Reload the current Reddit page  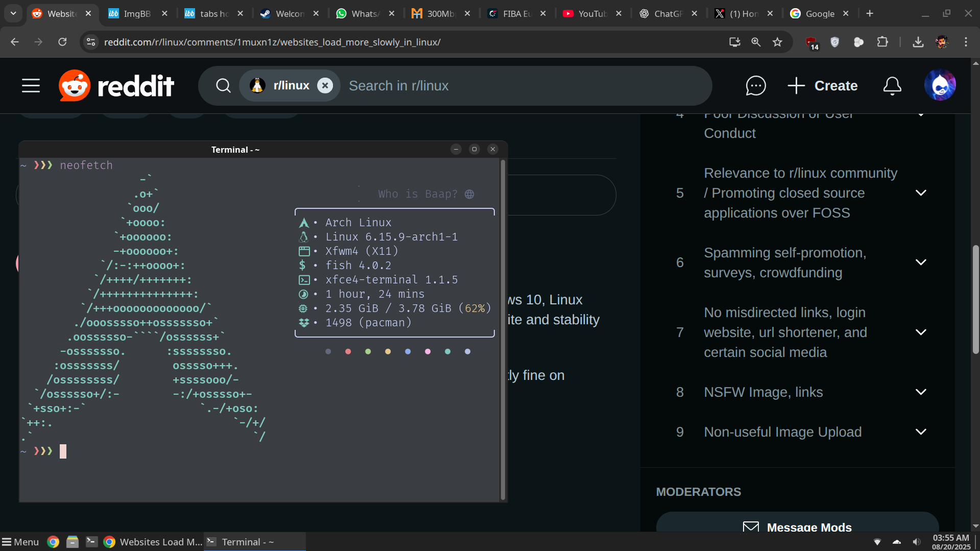(x=62, y=42)
